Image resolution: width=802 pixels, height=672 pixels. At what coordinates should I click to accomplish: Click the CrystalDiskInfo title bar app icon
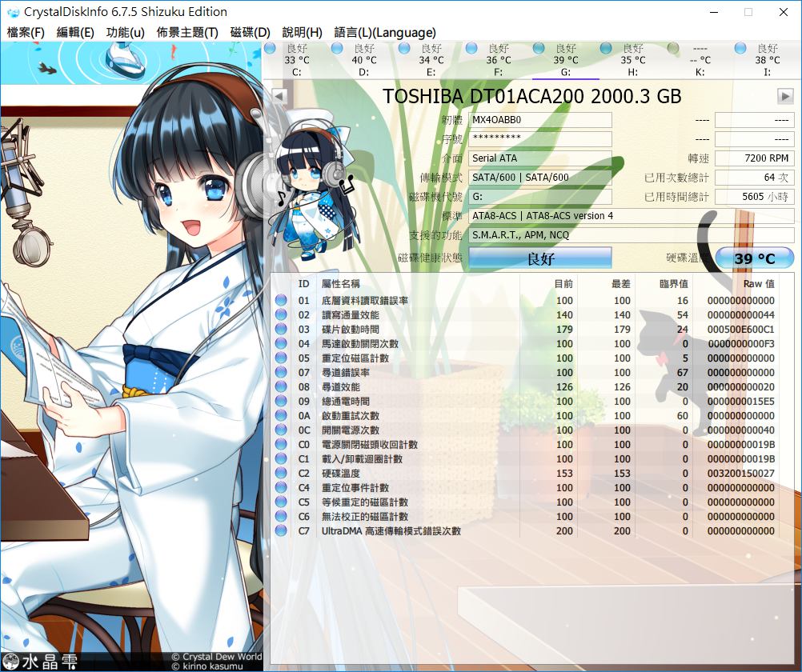(x=14, y=12)
